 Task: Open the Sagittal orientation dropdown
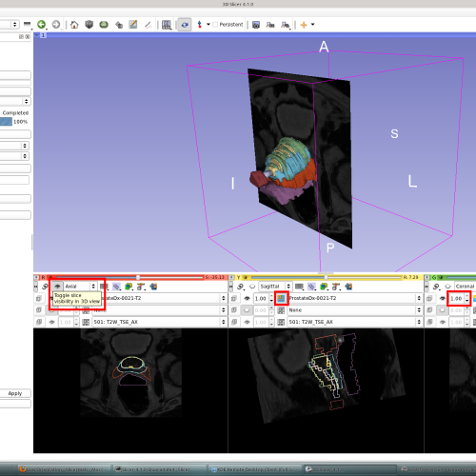coord(275,287)
